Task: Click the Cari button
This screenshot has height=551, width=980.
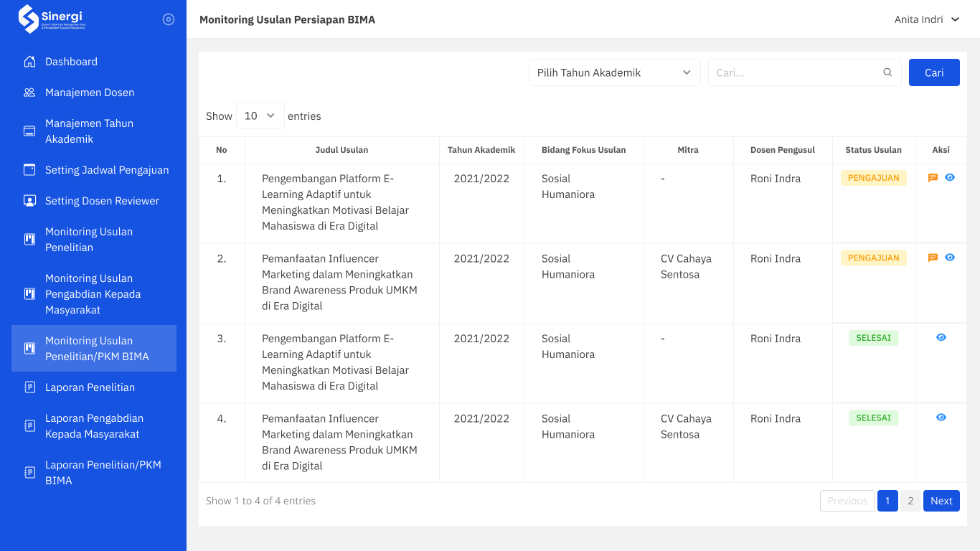Action: pyautogui.click(x=934, y=72)
